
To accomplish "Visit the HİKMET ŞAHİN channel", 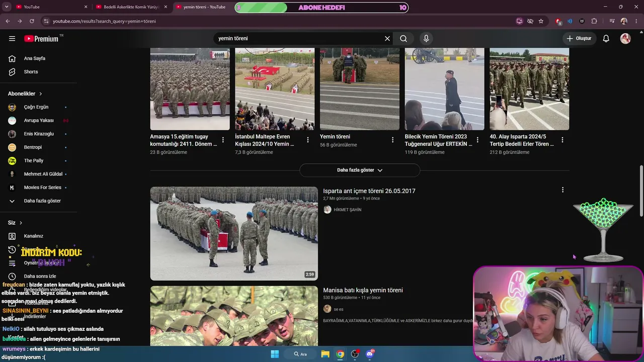I will click(348, 210).
